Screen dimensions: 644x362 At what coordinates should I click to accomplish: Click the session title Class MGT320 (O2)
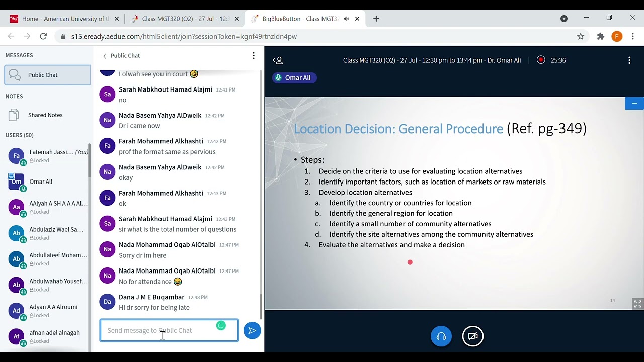[432, 60]
